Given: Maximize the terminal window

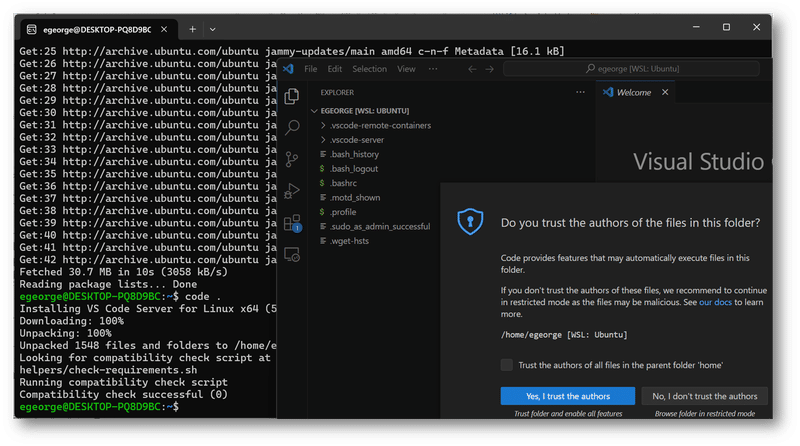Looking at the screenshot, I should click(x=726, y=27).
